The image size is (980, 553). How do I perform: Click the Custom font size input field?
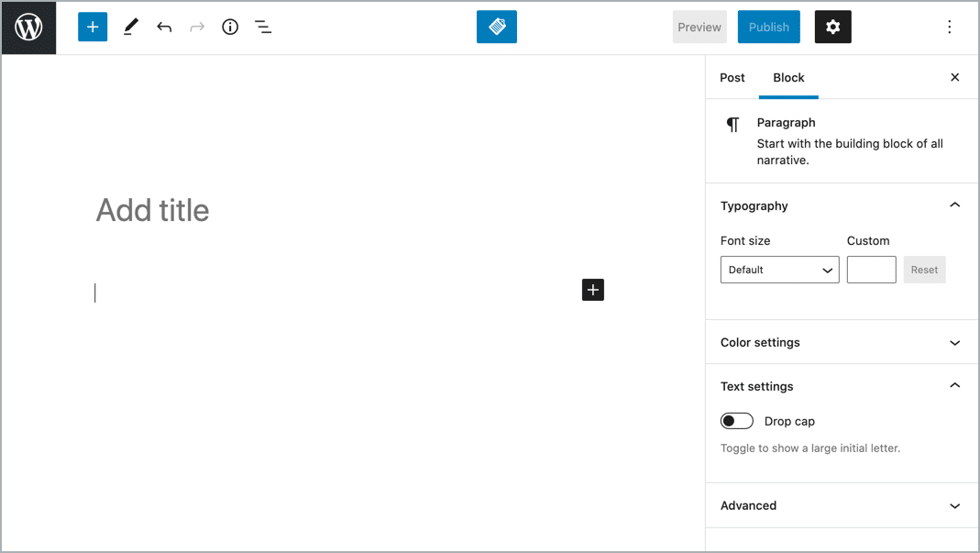click(x=871, y=270)
